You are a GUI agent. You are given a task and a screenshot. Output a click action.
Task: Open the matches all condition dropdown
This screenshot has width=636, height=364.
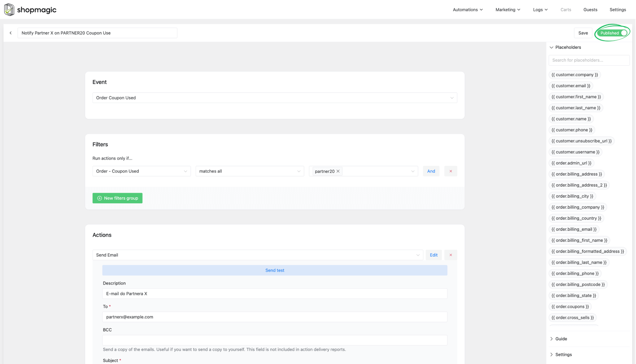click(250, 171)
